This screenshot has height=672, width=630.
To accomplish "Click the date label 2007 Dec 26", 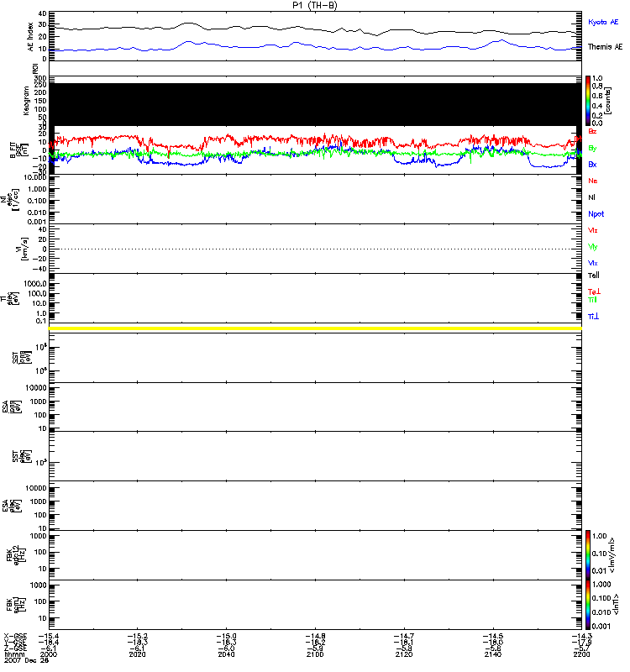I will pos(27,660).
